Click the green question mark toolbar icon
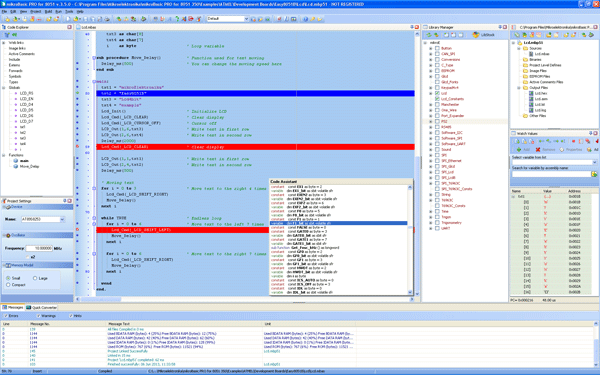Image resolution: width=600 pixels, height=375 pixels. click(x=177, y=19)
